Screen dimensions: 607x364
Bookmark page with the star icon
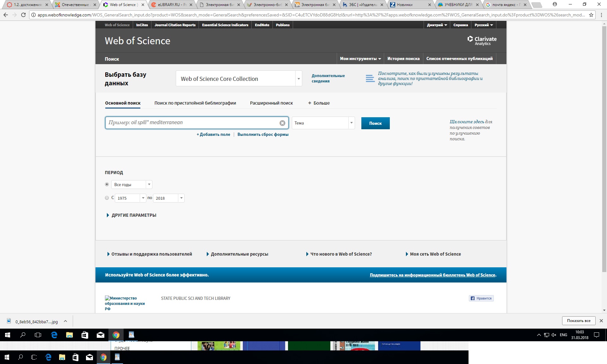coord(591,15)
